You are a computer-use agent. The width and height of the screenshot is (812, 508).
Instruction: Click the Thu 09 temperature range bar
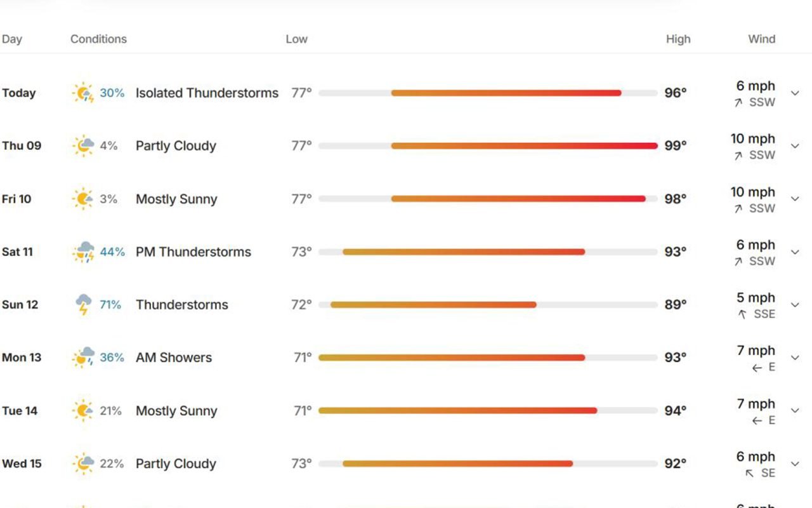click(488, 145)
